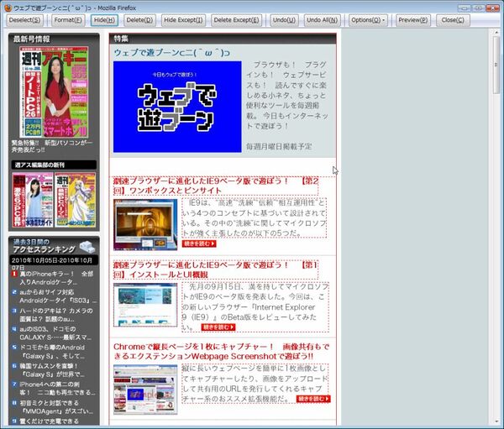Viewport: 504px width, 429px height.
Task: Open ranking item 2 auからおサイフ対応 Androidケータイ
Action: click(57, 296)
